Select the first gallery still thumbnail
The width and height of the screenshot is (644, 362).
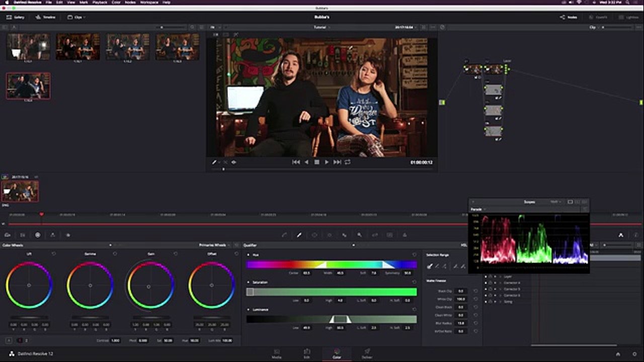[x=28, y=47]
